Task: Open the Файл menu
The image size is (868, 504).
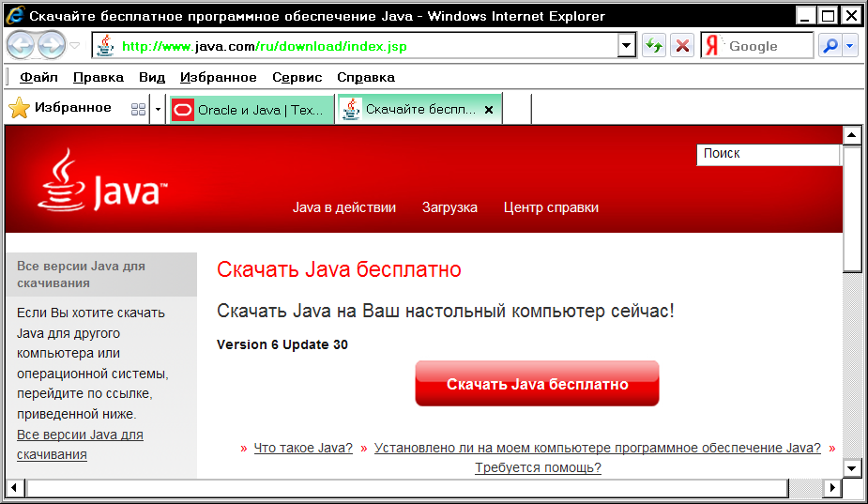Action: coord(38,78)
